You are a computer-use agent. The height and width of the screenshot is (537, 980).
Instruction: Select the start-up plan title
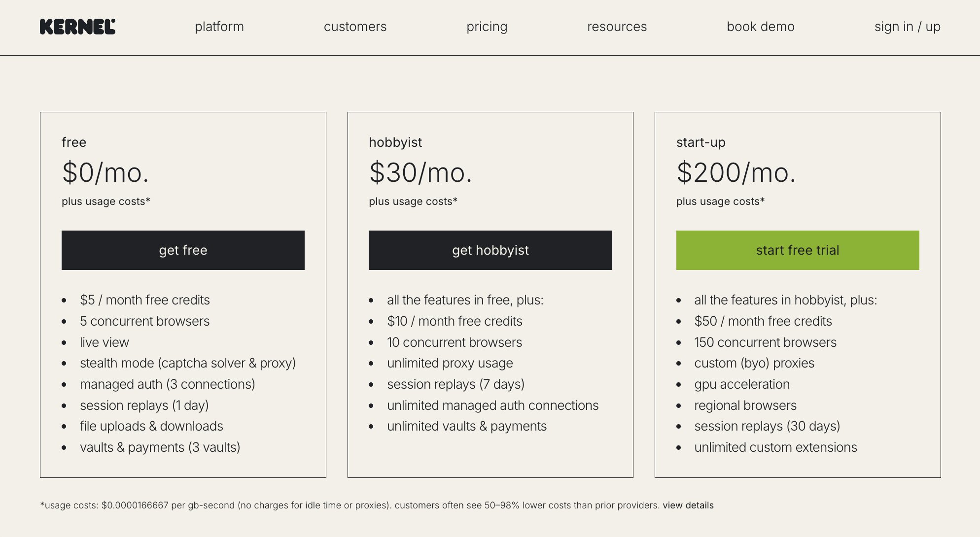pos(700,142)
